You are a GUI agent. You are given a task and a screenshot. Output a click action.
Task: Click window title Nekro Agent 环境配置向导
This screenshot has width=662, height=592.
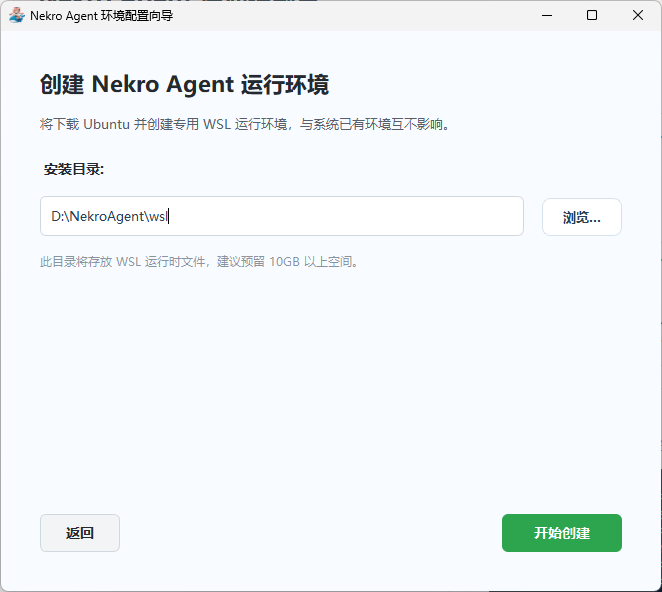click(101, 16)
